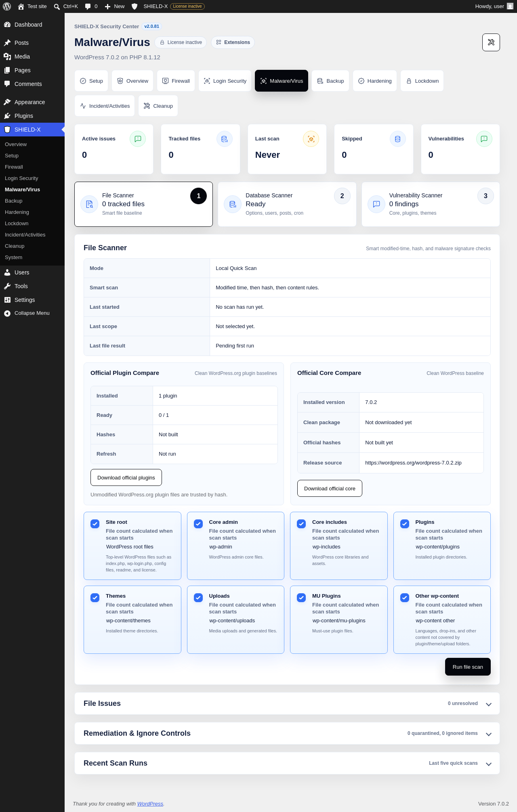517x812 pixels.
Task: Click the Collapse Menu arrow icon
Action: (7, 313)
